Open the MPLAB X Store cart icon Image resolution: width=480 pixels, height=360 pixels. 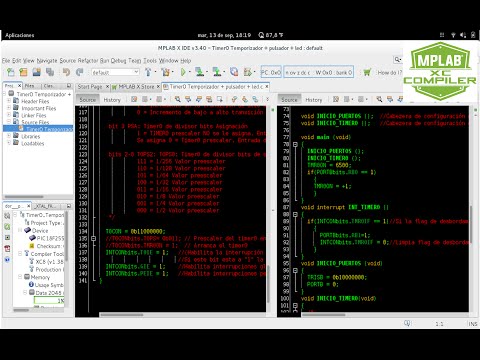367,72
